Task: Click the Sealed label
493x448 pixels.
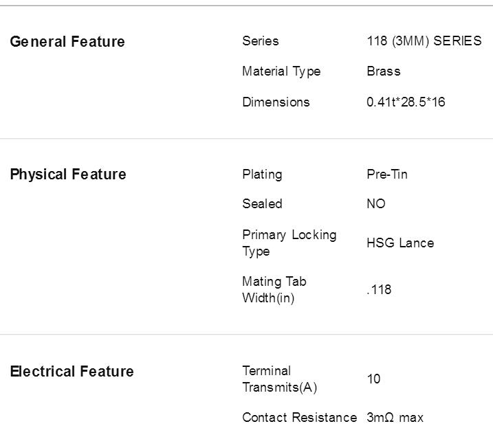Action: [x=262, y=203]
